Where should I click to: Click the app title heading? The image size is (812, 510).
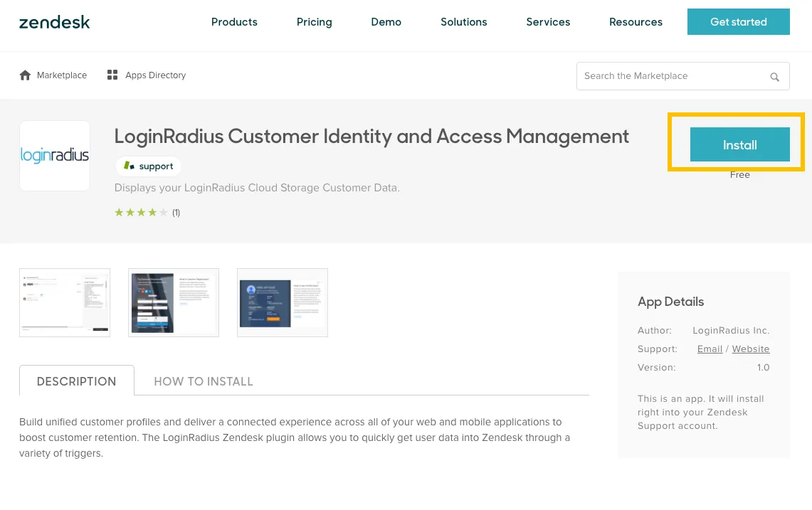tap(371, 137)
